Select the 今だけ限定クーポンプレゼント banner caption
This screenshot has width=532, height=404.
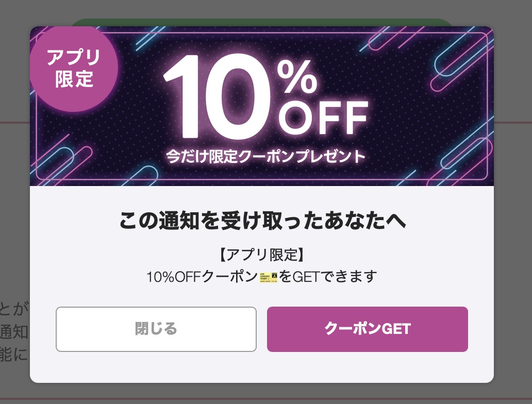tap(265, 156)
